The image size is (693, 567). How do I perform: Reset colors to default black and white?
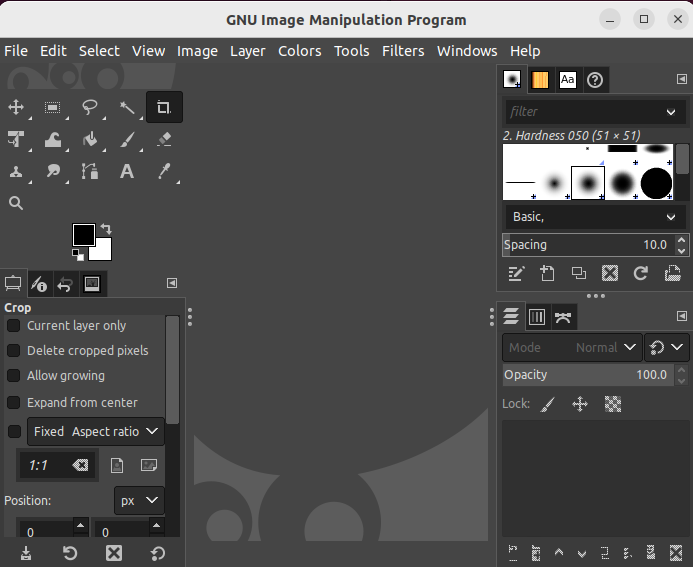point(78,255)
